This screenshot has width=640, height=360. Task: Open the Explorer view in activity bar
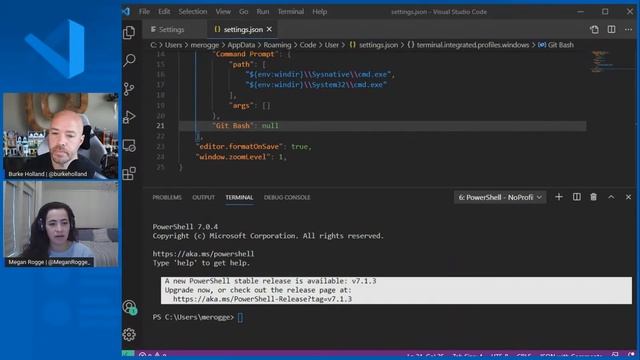[129, 32]
